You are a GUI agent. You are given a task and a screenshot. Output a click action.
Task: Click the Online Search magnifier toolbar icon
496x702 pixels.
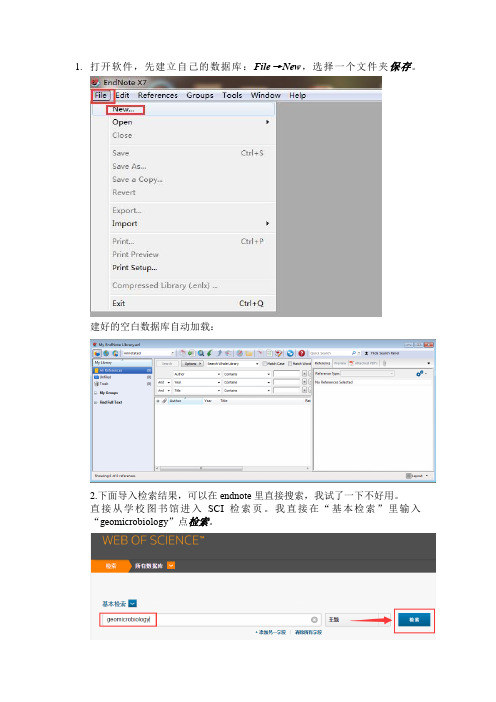[201, 353]
